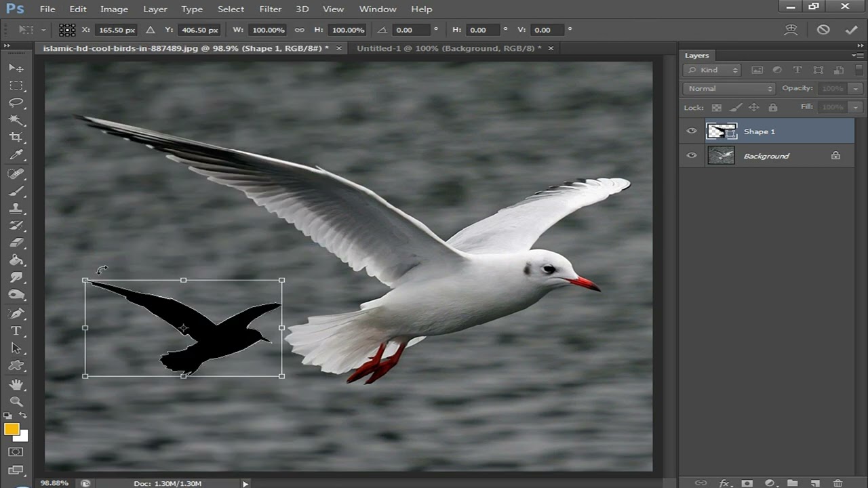The height and width of the screenshot is (488, 868).
Task: Select the Pen tool
Action: coord(16,313)
